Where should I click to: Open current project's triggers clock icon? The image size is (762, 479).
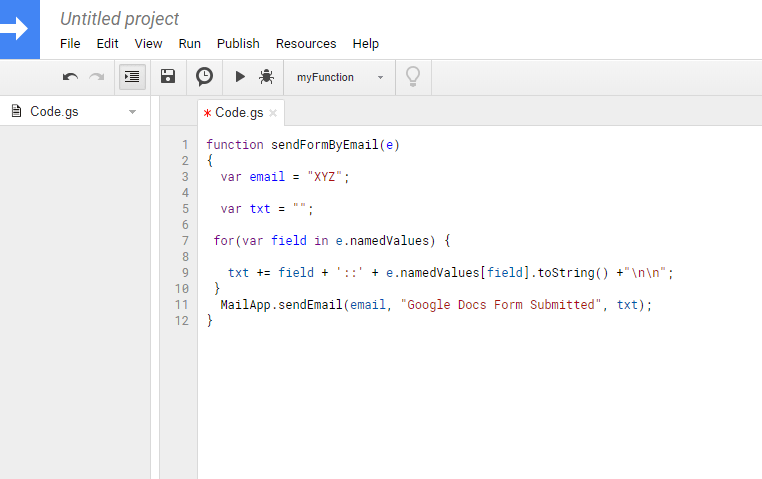point(204,77)
